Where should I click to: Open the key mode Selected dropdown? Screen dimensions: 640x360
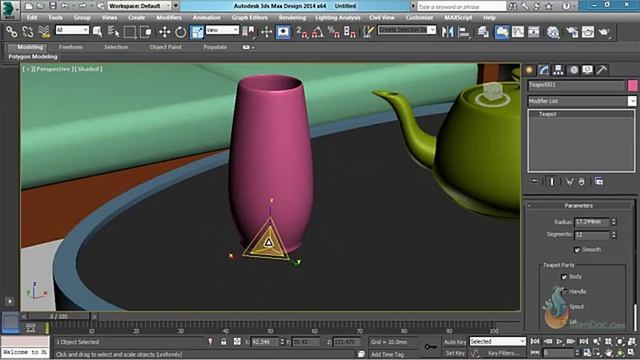[x=498, y=341]
